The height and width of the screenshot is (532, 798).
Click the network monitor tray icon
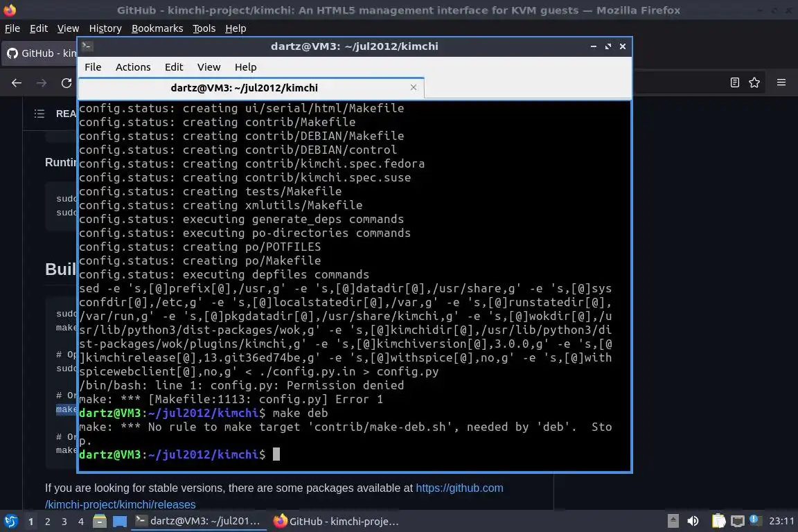coord(738,521)
